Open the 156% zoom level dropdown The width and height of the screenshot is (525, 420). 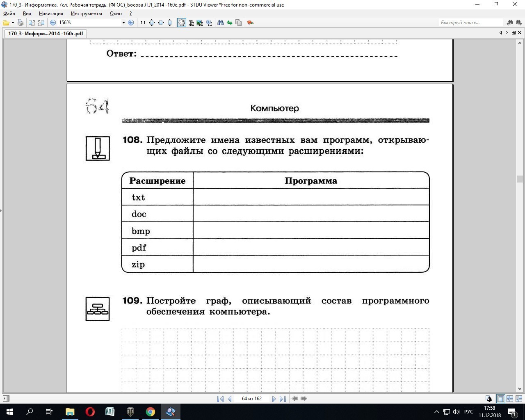click(123, 23)
